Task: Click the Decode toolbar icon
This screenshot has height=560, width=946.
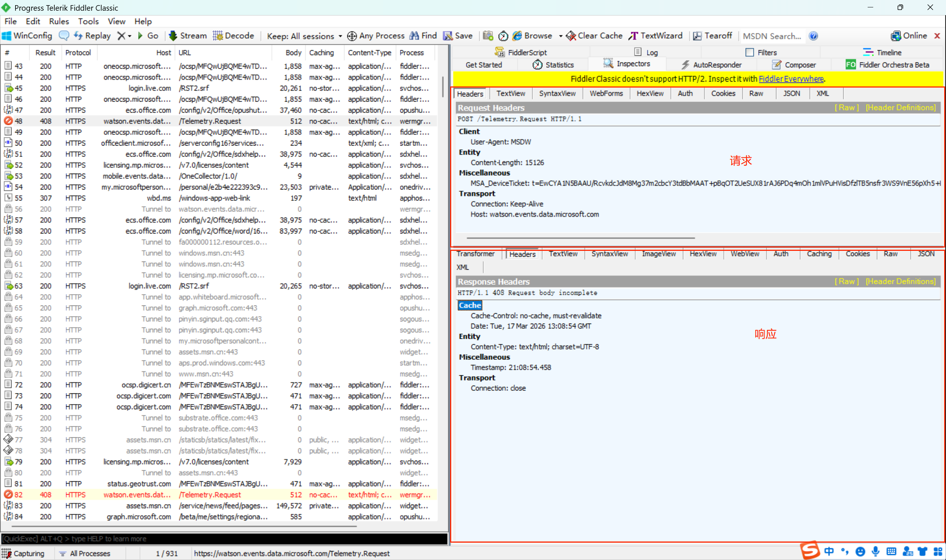Action: pos(217,36)
